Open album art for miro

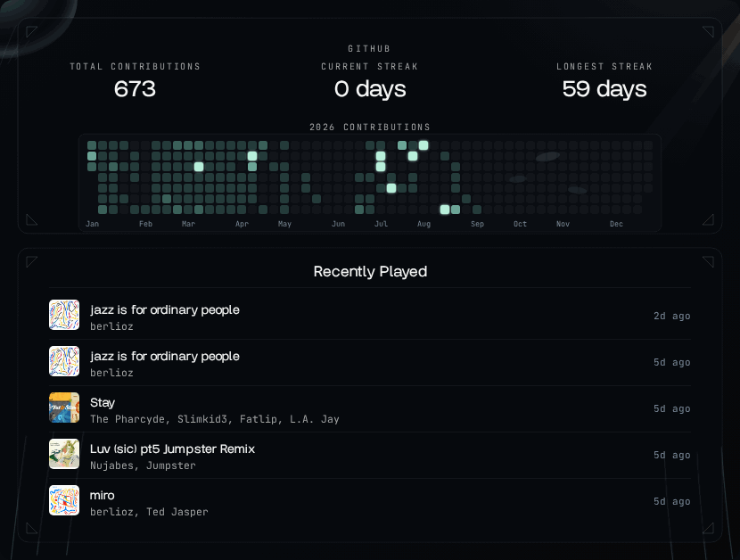[64, 500]
